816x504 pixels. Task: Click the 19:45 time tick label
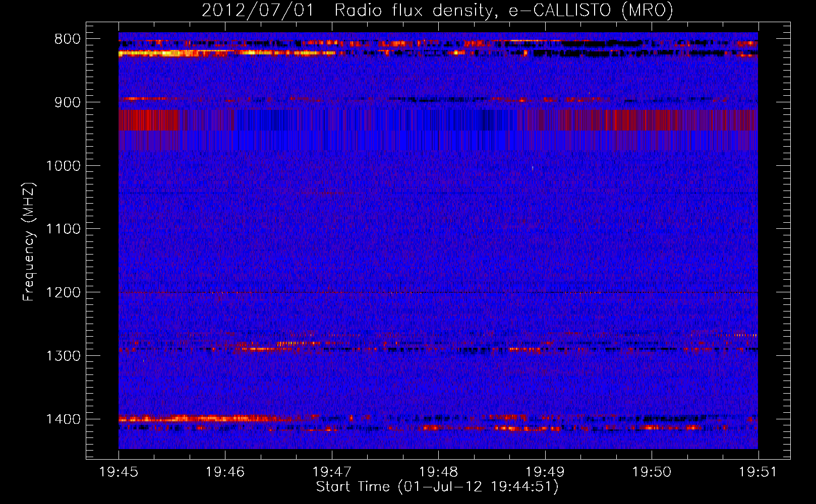click(x=119, y=472)
